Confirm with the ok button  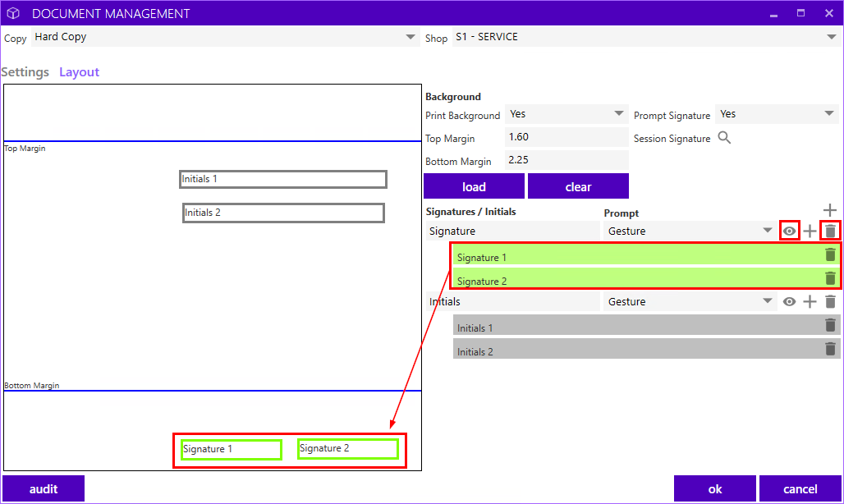coord(715,488)
